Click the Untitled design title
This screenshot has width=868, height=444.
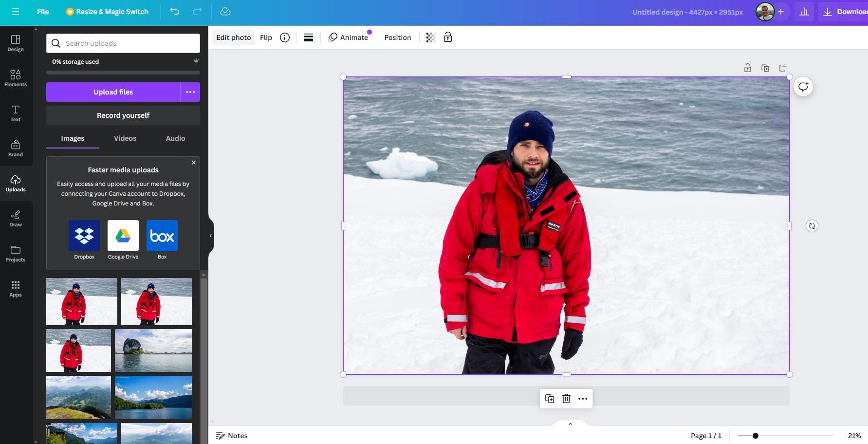pyautogui.click(x=687, y=12)
